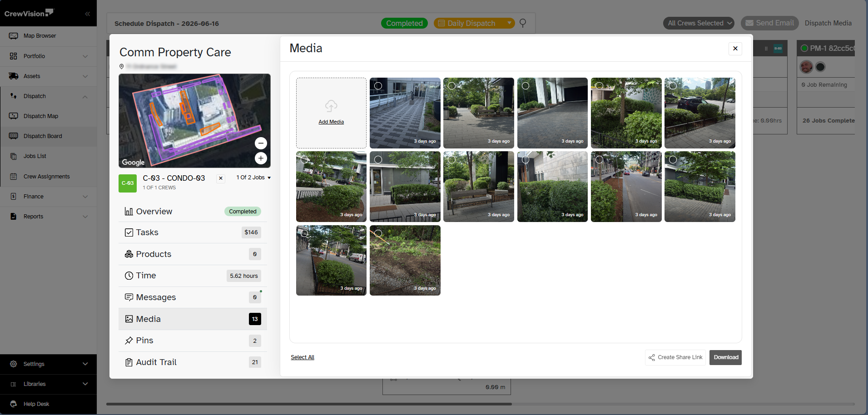Screen dimensions: 868x415
Task: Select the bare soil photo circle
Action: click(x=378, y=233)
